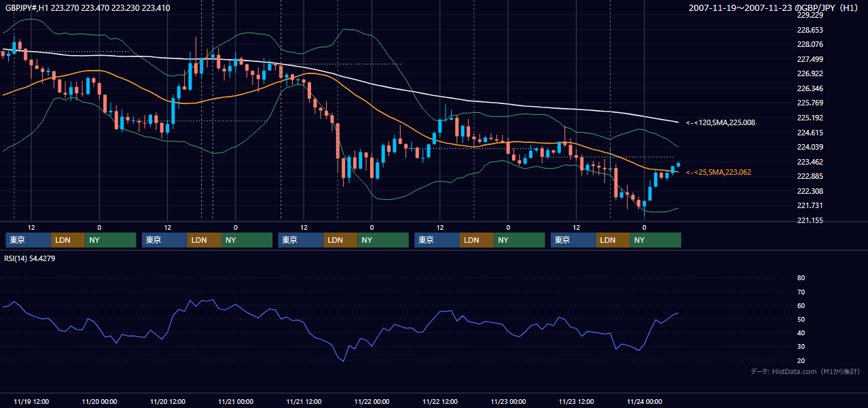Click the 11/23 00:00 time axis label
Image resolution: width=868 pixels, height=408 pixels.
(x=508, y=401)
